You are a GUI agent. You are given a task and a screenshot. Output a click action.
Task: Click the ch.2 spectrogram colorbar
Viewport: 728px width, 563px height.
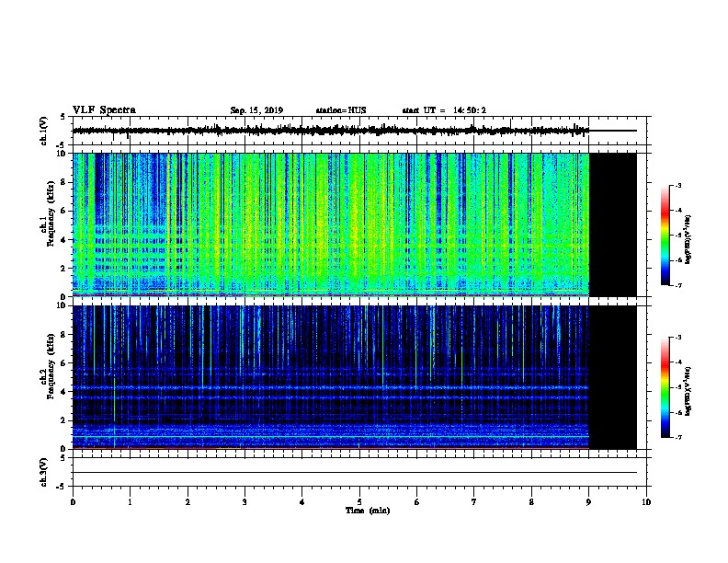pyautogui.click(x=665, y=387)
